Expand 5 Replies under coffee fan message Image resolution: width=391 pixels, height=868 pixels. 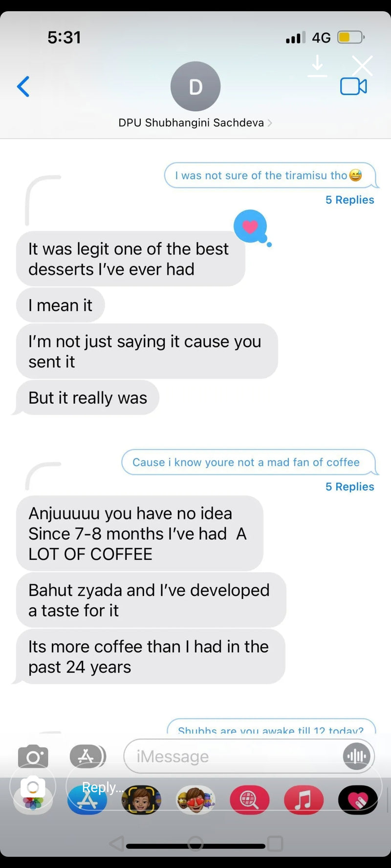coord(349,487)
